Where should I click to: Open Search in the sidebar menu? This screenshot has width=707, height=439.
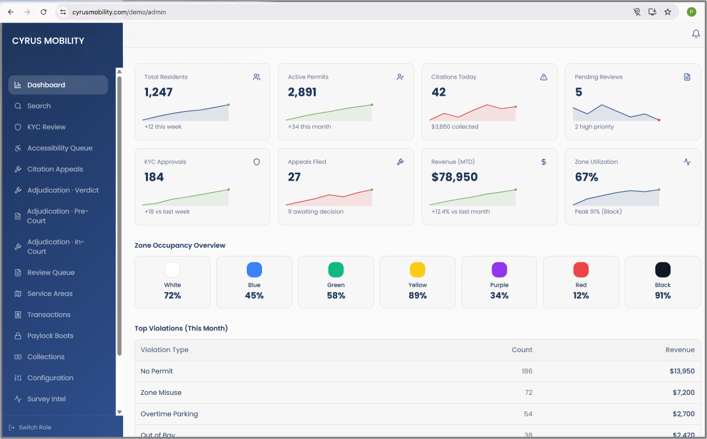58,106
